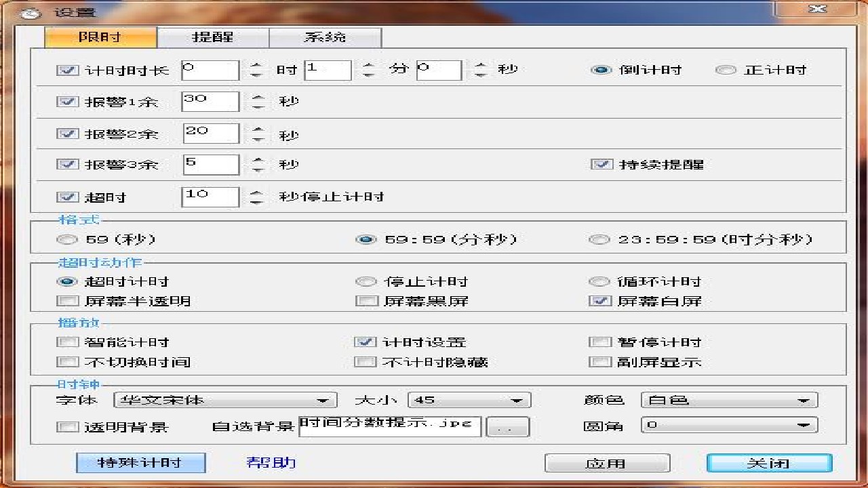Select 停止计时 overtime action
The height and width of the screenshot is (488, 868).
coord(366,281)
